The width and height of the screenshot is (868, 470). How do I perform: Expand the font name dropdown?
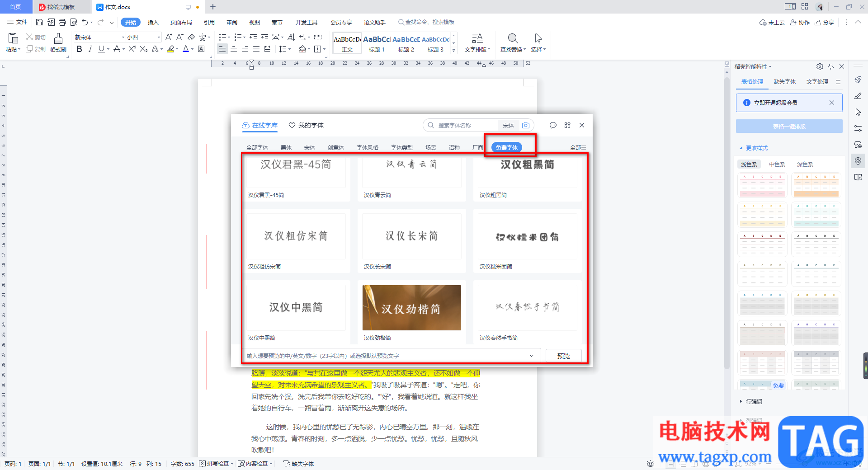(x=123, y=37)
